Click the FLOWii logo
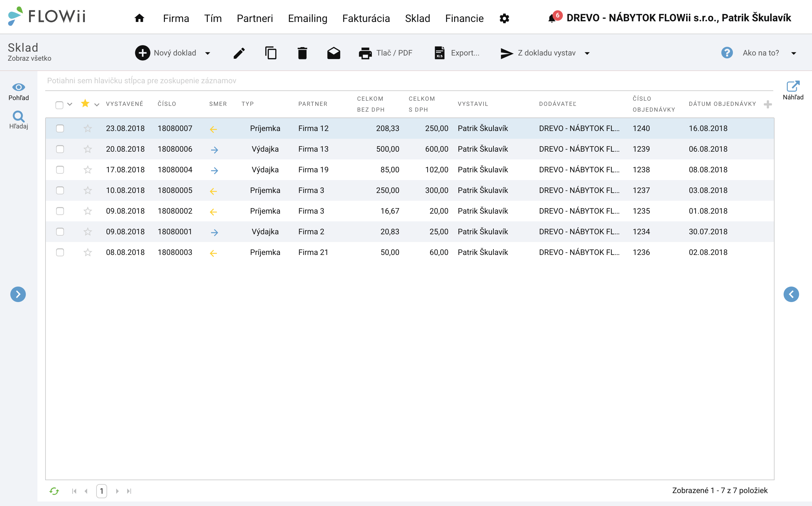Image resolution: width=812 pixels, height=506 pixels. pyautogui.click(x=47, y=16)
